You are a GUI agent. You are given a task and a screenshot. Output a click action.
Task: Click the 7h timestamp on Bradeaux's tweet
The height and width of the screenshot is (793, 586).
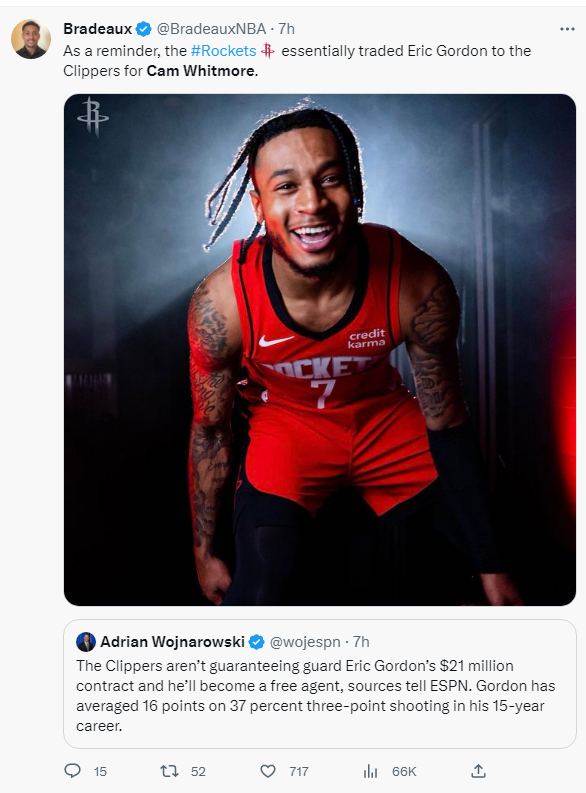[286, 29]
